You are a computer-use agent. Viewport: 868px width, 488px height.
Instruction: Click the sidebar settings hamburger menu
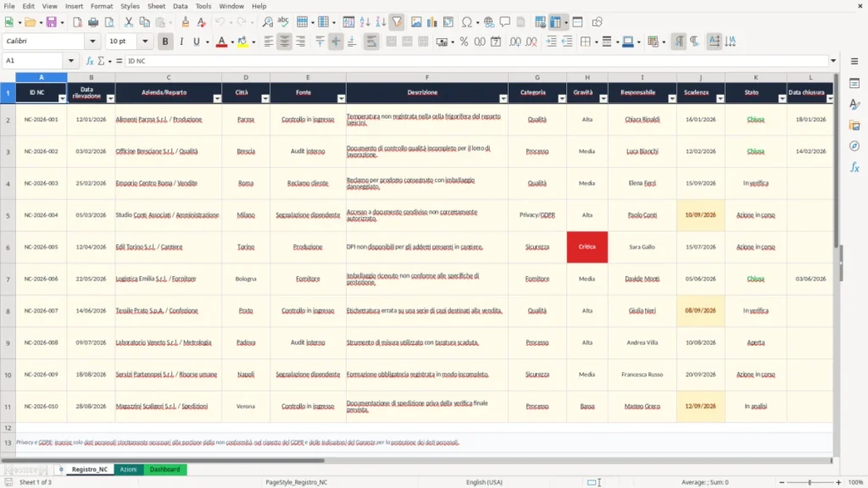tap(854, 61)
